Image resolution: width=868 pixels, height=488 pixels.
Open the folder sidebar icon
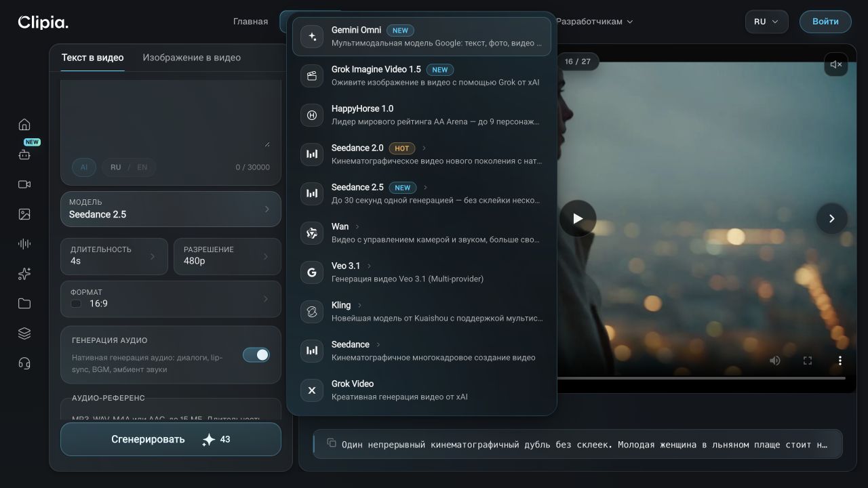24,304
